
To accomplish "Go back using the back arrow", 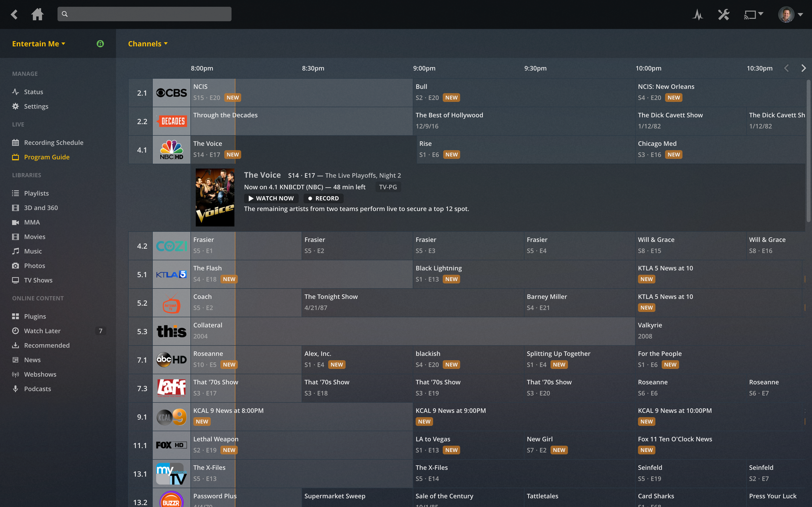I will [14, 14].
